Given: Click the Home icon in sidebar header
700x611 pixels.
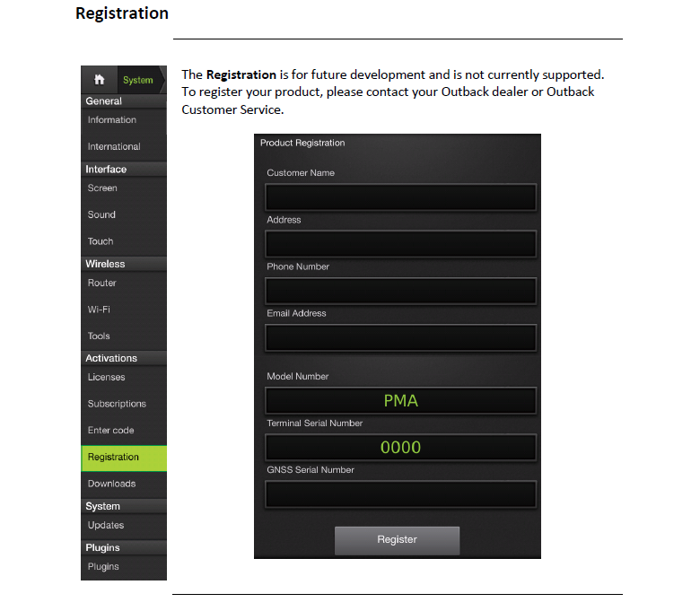Looking at the screenshot, I should (99, 80).
